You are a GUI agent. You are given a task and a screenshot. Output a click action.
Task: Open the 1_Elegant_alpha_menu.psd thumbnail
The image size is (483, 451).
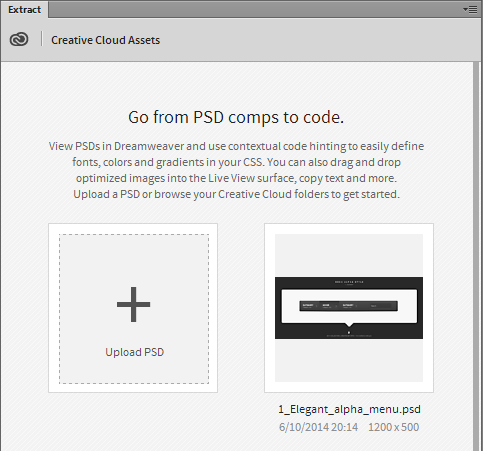[349, 308]
